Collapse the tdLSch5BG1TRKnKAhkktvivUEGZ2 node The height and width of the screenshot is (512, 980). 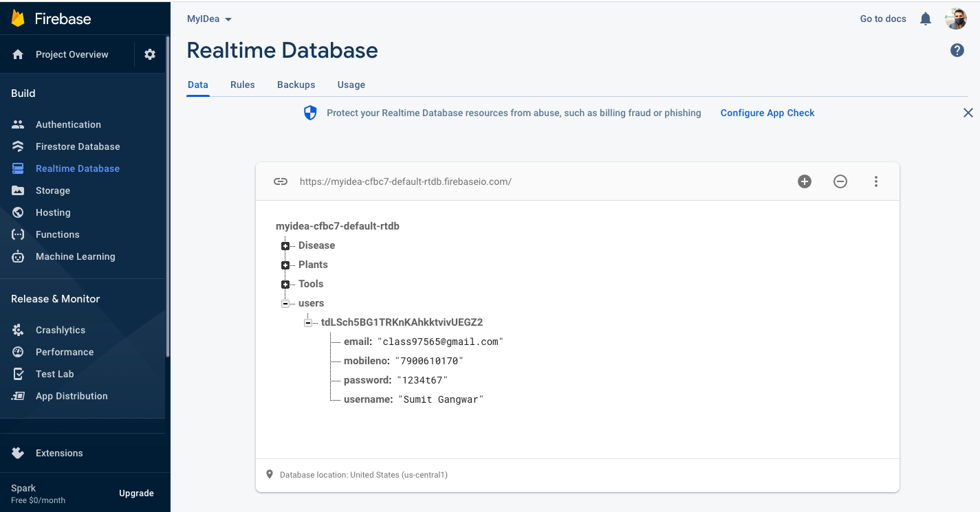pos(308,322)
